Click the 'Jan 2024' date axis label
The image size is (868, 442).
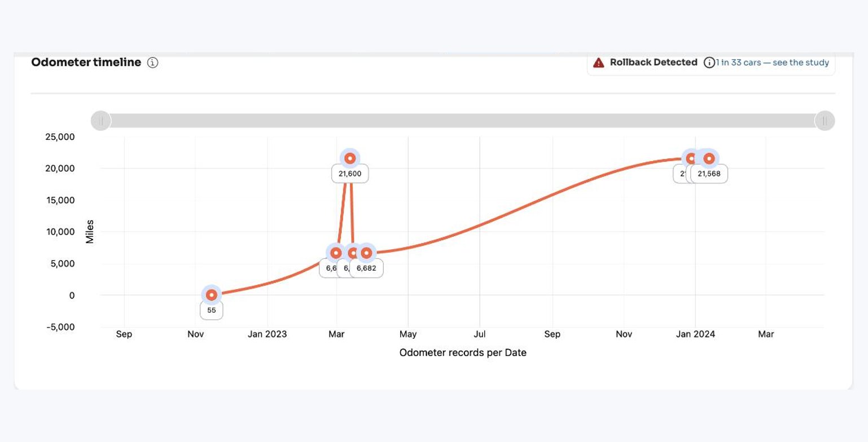(x=696, y=334)
